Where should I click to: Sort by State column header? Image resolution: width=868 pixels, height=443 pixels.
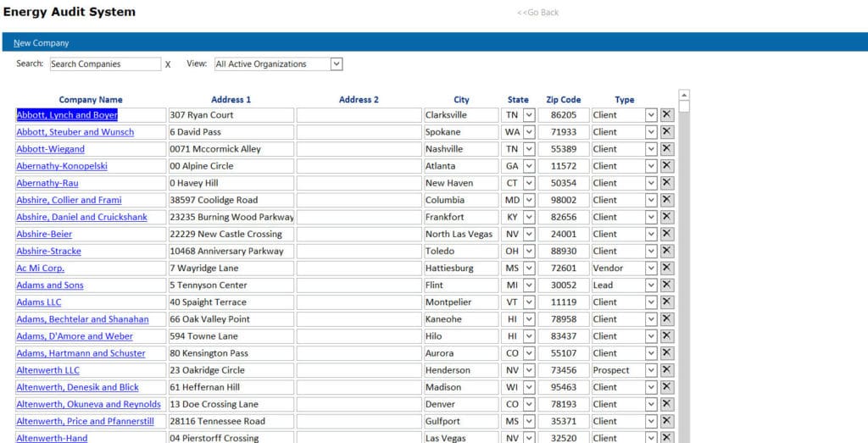518,100
